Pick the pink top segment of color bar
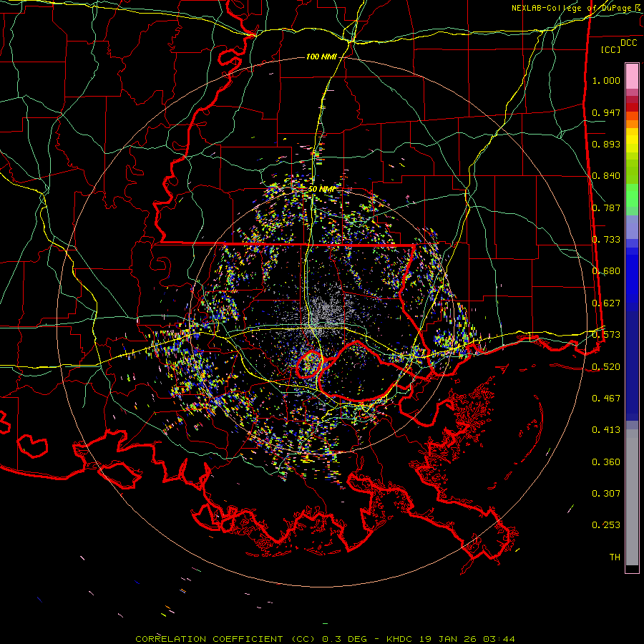Image resolution: width=644 pixels, height=644 pixels. (632, 76)
